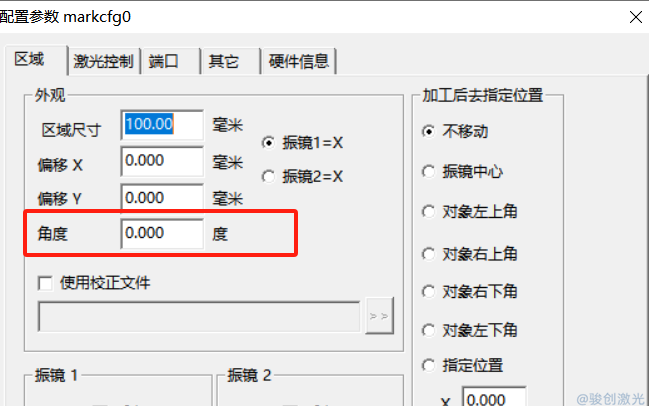
Task: Close the 配置参数 markcfg0 dialog
Action: 636,17
